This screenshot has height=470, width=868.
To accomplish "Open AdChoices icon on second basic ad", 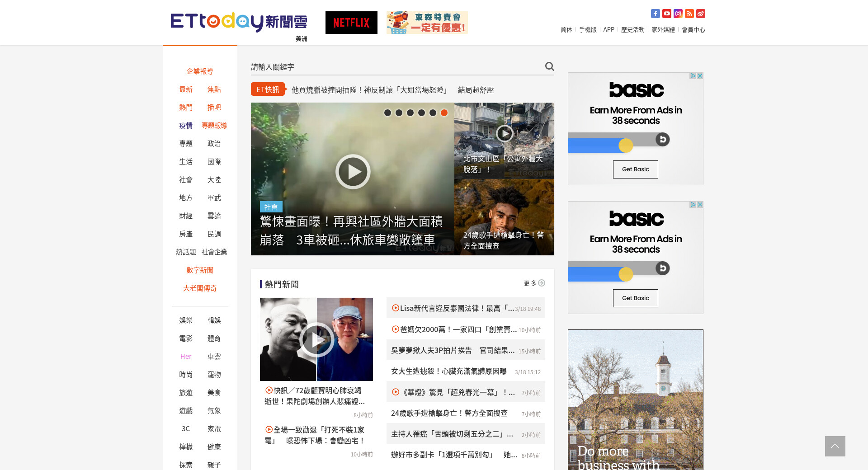I will click(693, 205).
